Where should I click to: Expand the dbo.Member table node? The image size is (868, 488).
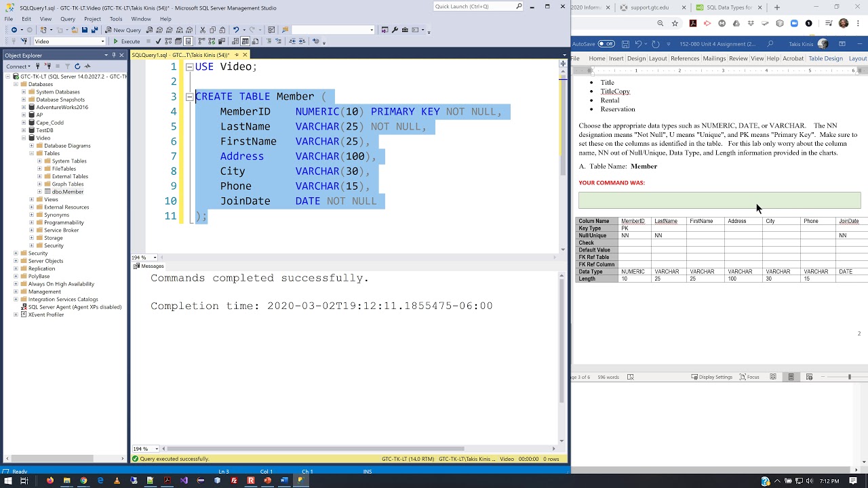click(40, 192)
